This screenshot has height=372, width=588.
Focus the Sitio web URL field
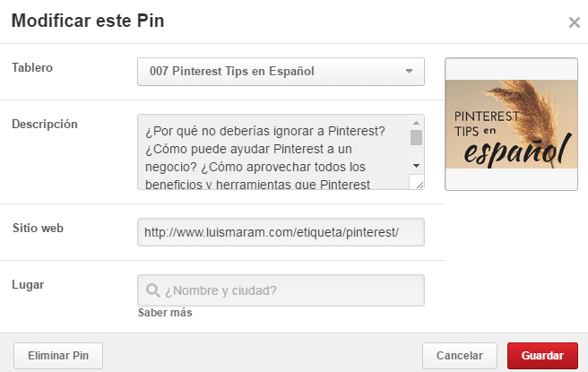point(280,231)
